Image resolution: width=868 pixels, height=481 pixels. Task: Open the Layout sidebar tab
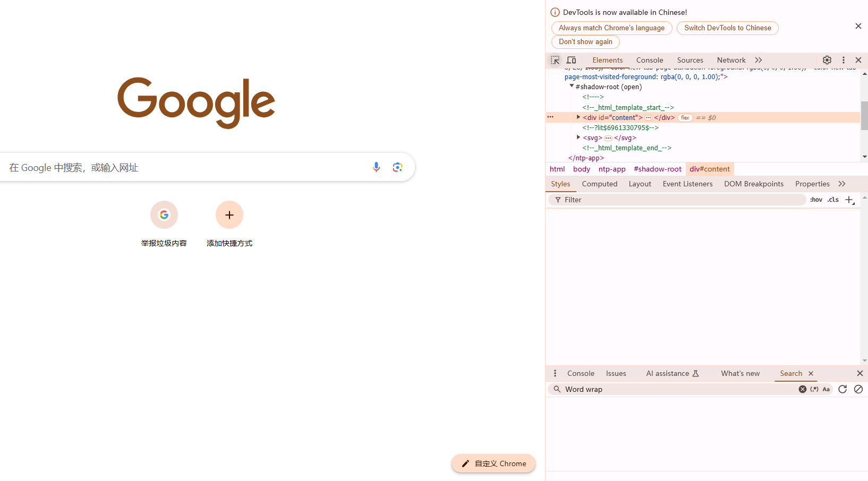click(x=640, y=184)
